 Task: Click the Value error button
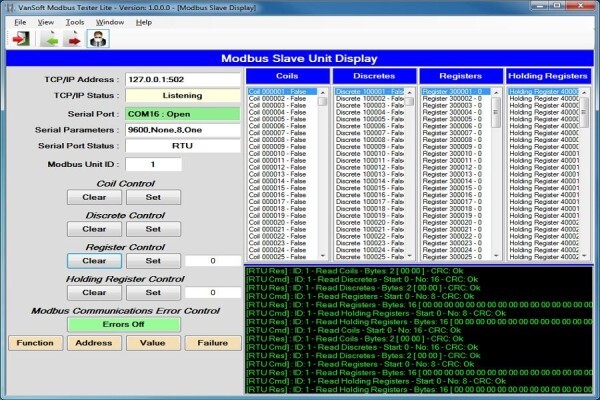point(153,343)
